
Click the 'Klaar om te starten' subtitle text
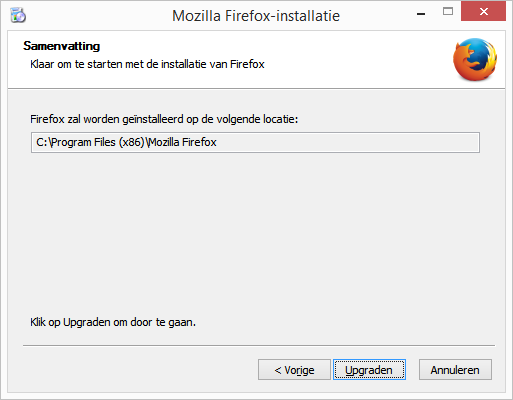tap(147, 64)
